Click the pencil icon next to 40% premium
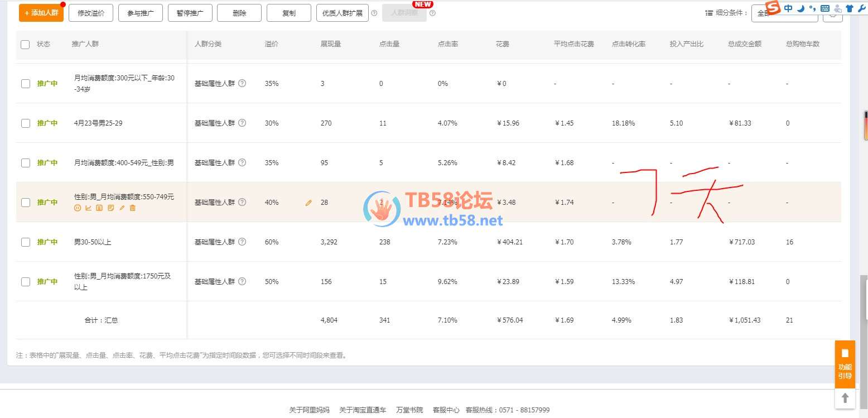 point(308,203)
